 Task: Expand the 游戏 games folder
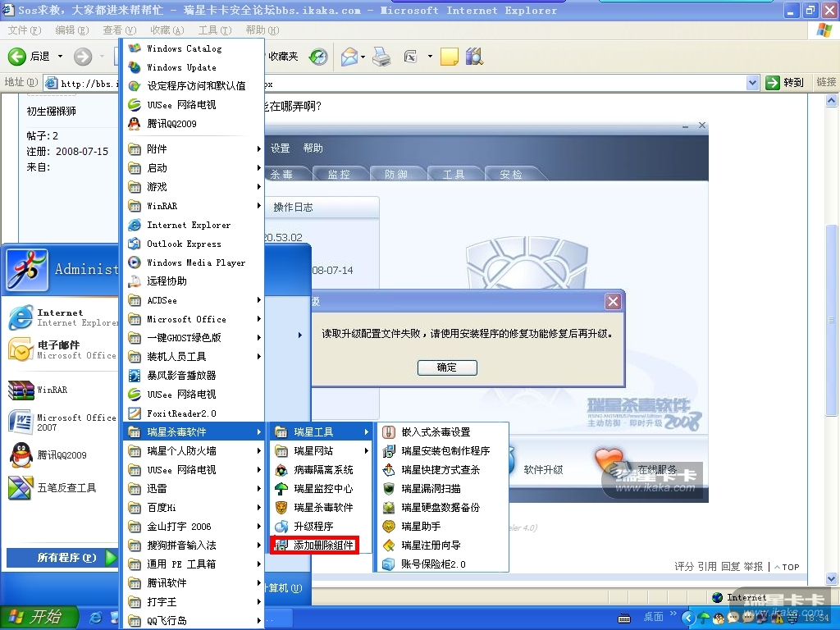[x=193, y=187]
